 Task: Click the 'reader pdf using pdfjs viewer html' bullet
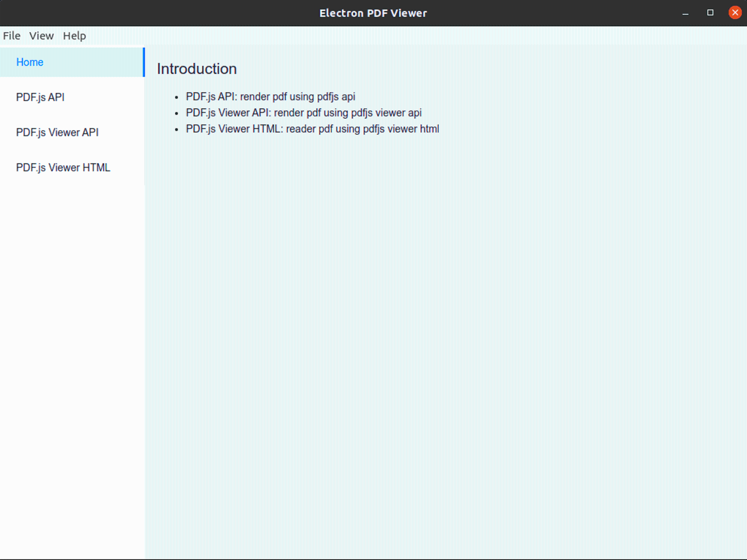point(313,129)
